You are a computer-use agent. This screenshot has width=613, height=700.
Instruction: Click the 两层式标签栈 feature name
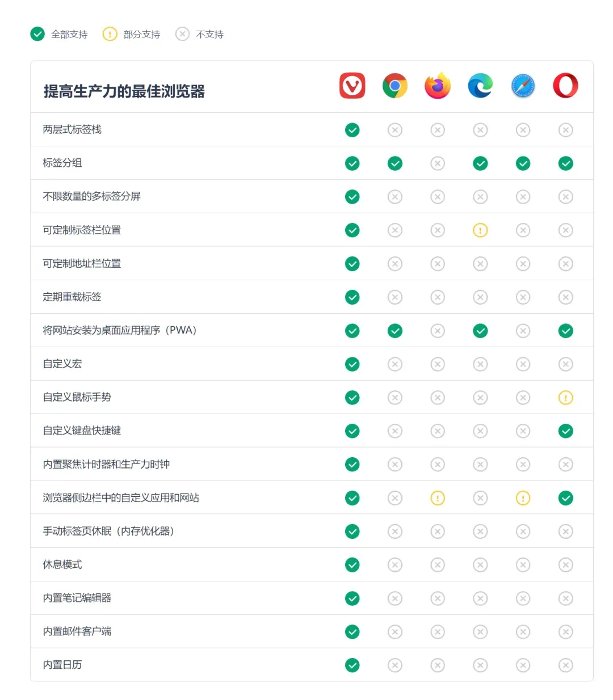tap(72, 129)
